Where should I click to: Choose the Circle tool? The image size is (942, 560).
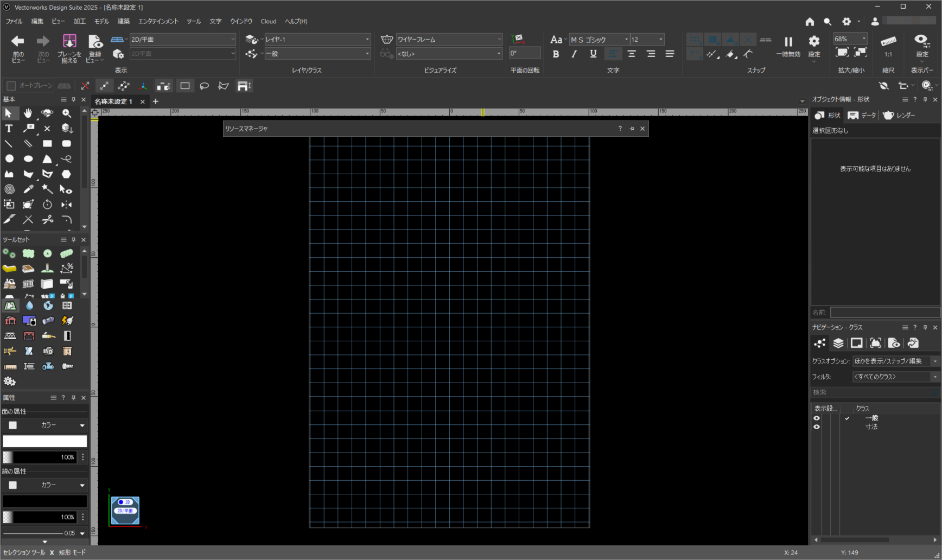tap(9, 158)
